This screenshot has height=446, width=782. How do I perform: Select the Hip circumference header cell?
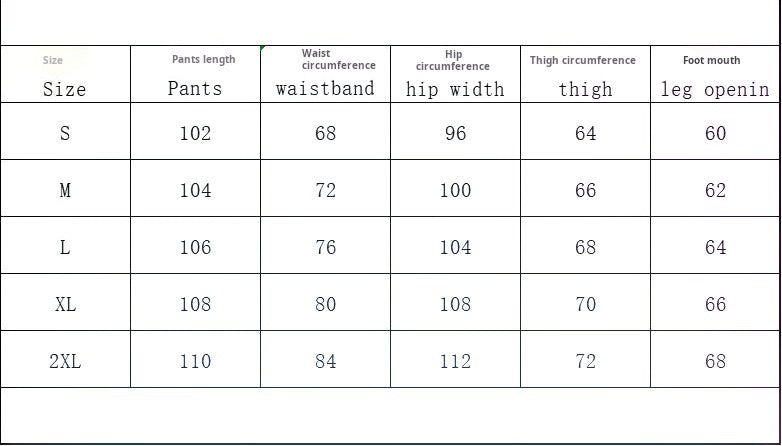(x=456, y=75)
